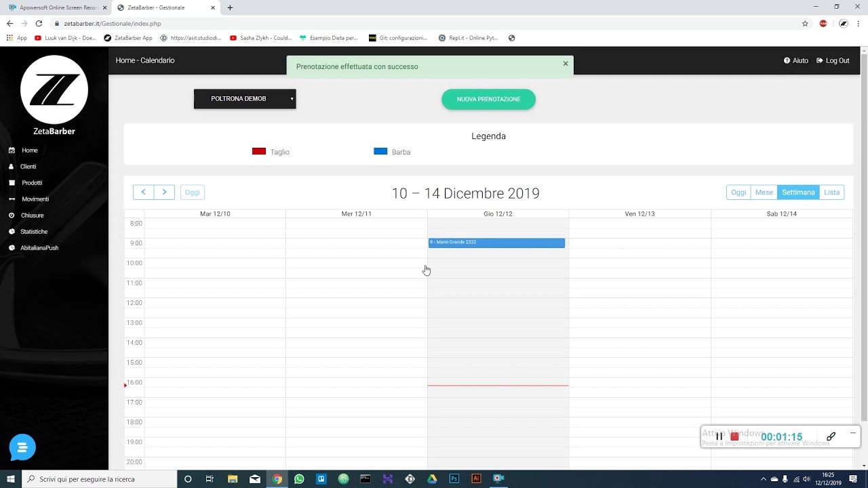Image resolution: width=868 pixels, height=488 pixels.
Task: Bookmark this page with the star
Action: click(805, 23)
